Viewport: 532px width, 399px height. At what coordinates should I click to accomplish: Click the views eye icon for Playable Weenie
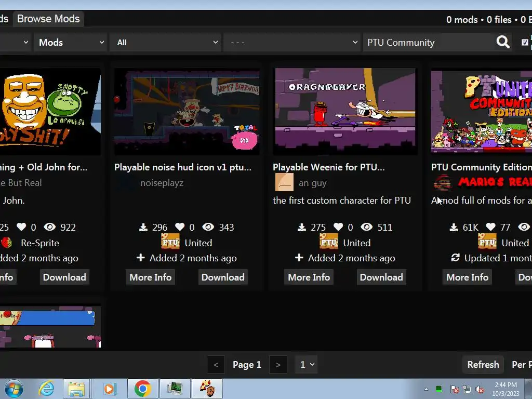click(366, 227)
